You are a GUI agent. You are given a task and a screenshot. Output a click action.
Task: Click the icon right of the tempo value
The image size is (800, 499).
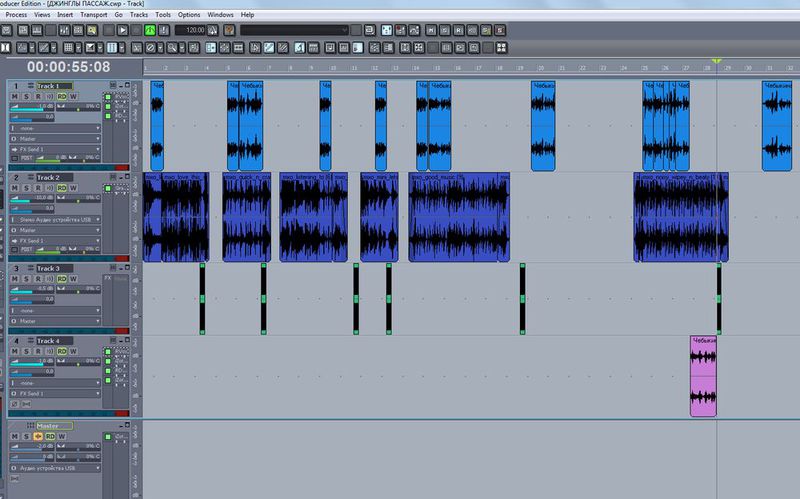[x=213, y=30]
